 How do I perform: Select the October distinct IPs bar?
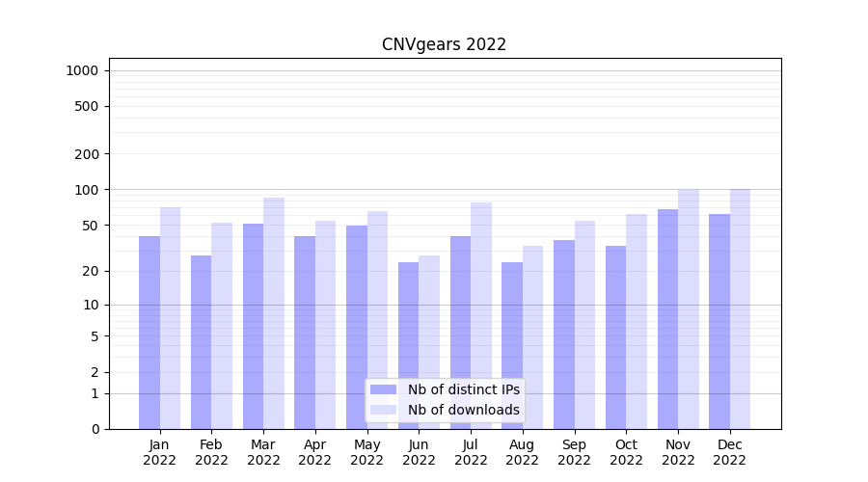pos(616,337)
